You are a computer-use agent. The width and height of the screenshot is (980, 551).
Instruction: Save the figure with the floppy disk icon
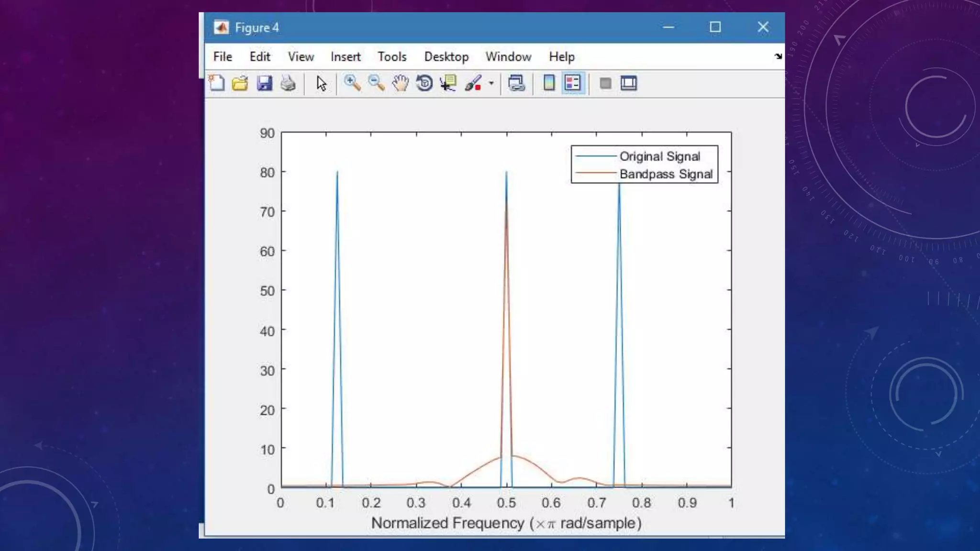(264, 83)
